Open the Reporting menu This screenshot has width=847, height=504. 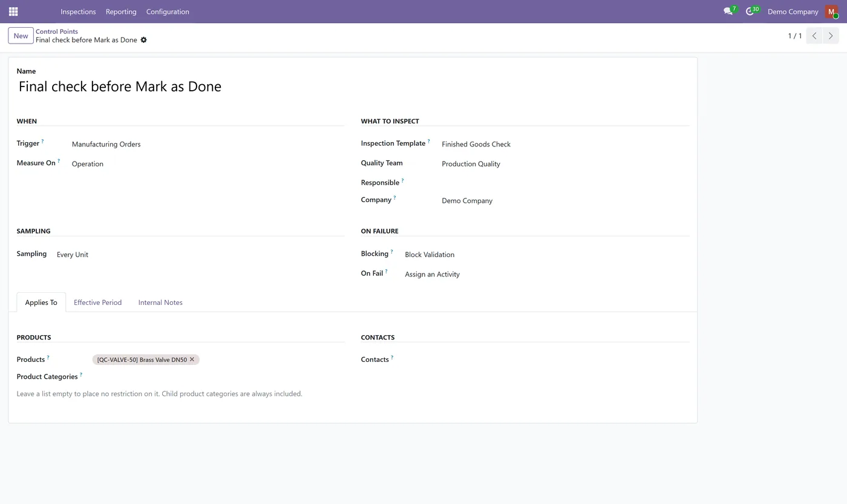pos(121,11)
